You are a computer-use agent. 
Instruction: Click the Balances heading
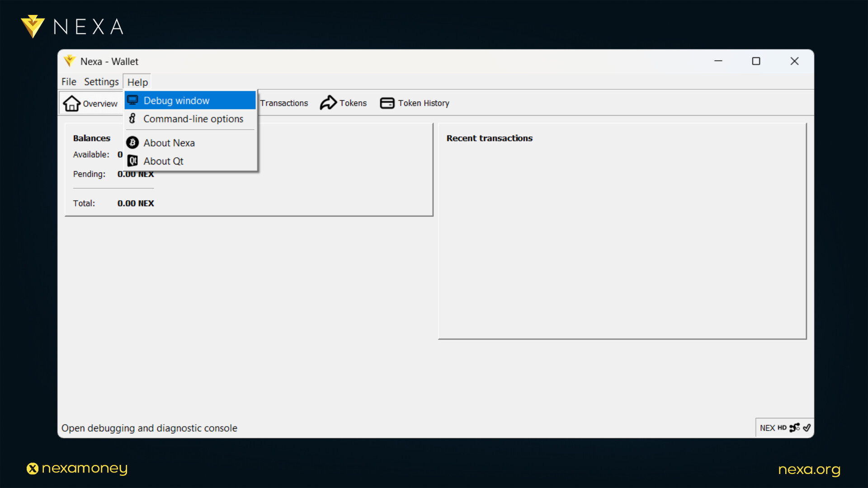click(92, 138)
